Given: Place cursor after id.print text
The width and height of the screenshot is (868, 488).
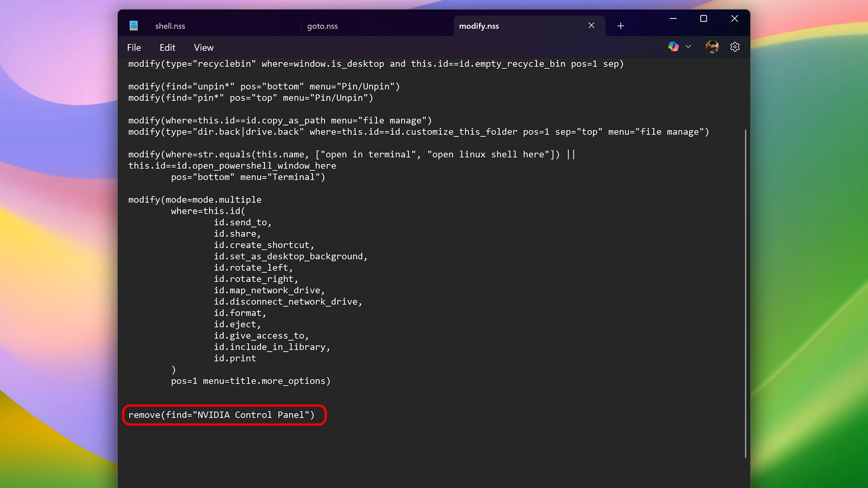Looking at the screenshot, I should pos(256,358).
